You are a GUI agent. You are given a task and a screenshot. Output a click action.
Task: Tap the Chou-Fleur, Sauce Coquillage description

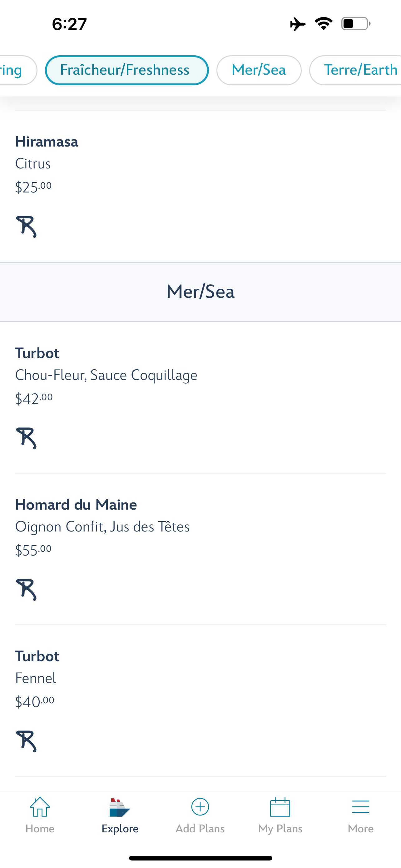(106, 375)
